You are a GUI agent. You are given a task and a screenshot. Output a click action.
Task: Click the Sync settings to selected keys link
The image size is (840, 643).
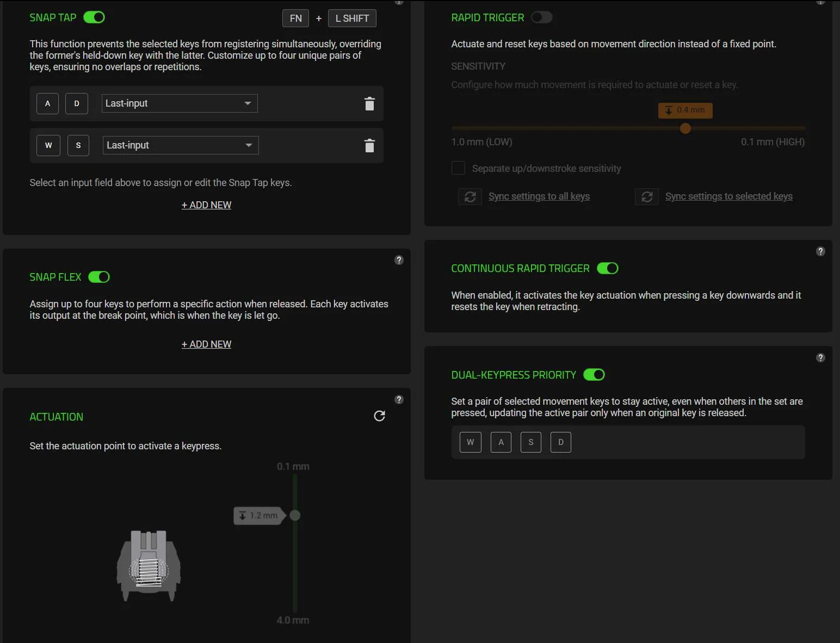[729, 196]
